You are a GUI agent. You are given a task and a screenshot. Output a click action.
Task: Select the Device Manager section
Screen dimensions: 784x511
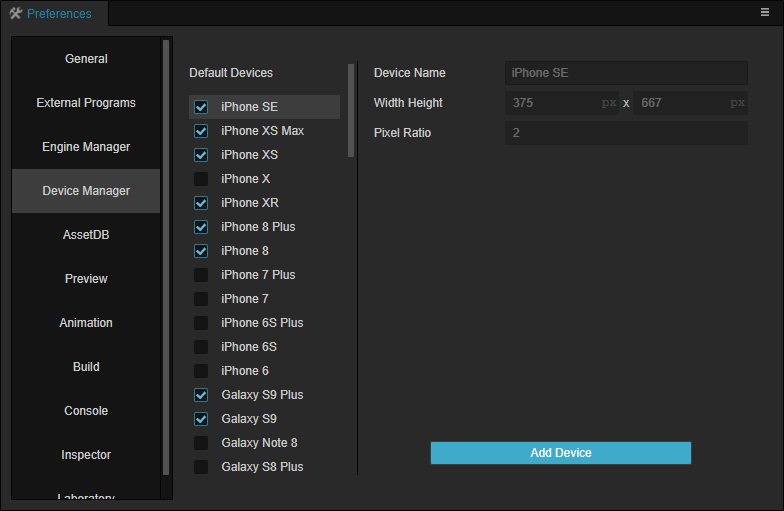coord(86,191)
